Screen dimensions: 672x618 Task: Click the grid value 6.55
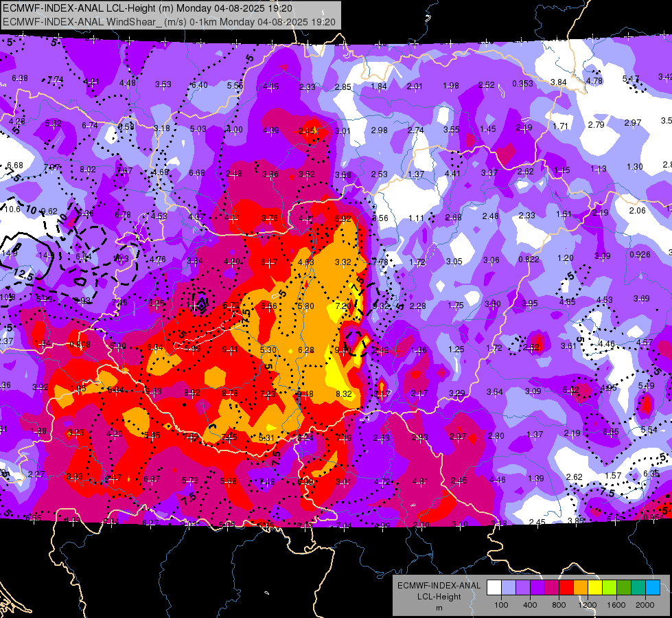click(x=611, y=431)
